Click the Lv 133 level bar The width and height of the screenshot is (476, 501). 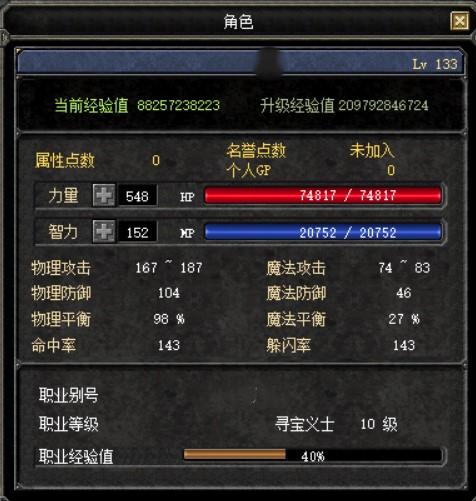[x=240, y=62]
